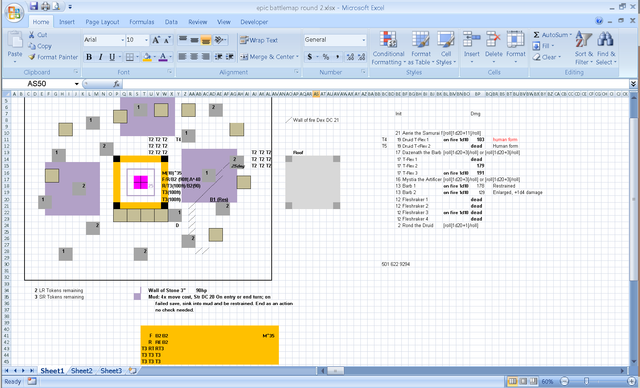Expand the Name Box dropdown arrow
Viewport: 640px width, 388px height.
[76, 84]
